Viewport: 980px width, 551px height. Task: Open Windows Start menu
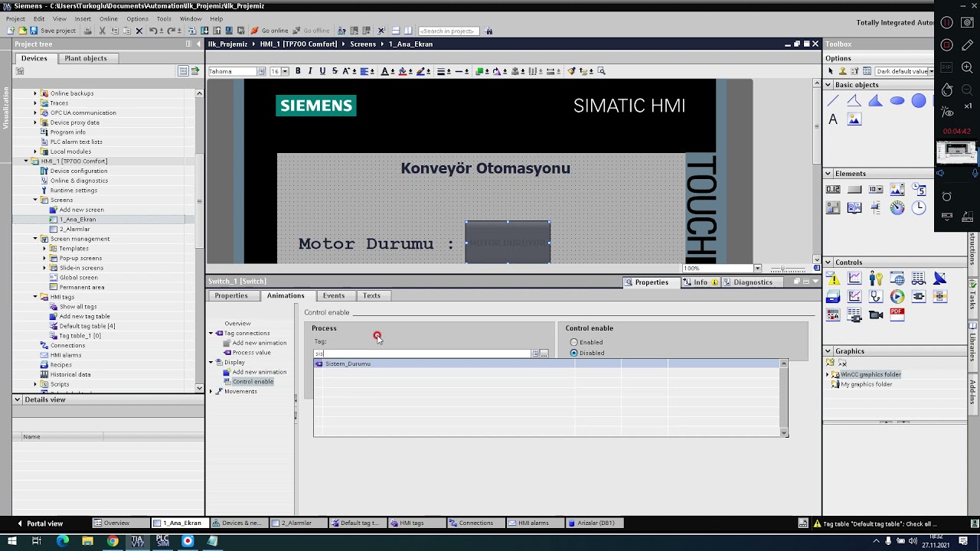tap(12, 541)
